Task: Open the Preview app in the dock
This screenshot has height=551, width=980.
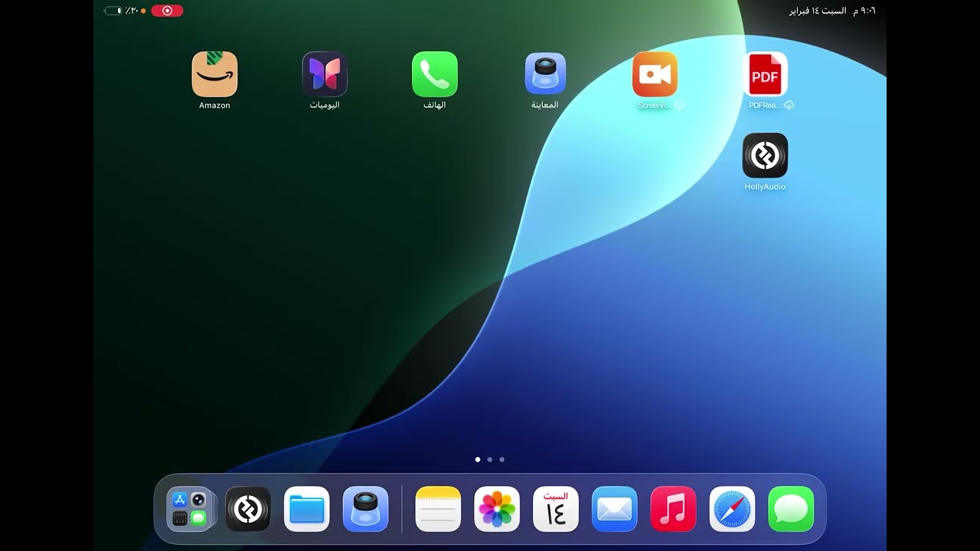Action: click(366, 509)
